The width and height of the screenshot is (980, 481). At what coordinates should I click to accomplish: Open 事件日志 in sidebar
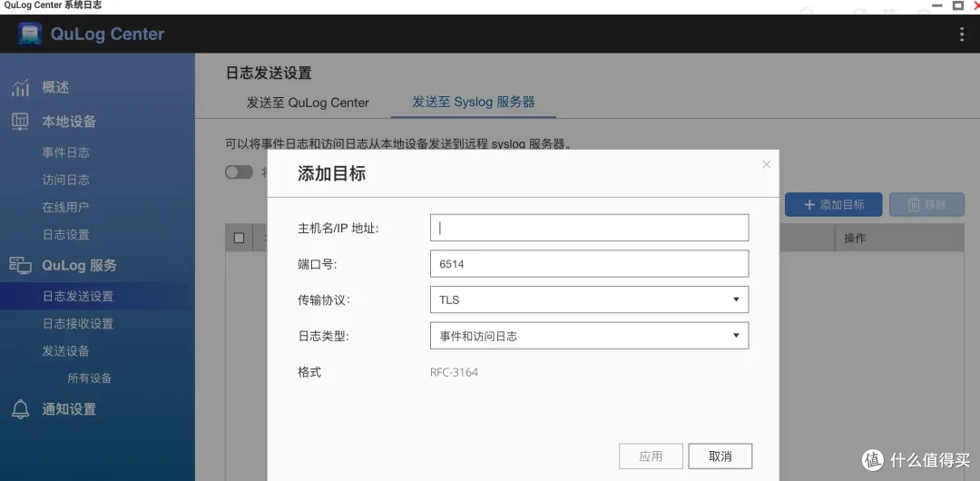click(65, 152)
